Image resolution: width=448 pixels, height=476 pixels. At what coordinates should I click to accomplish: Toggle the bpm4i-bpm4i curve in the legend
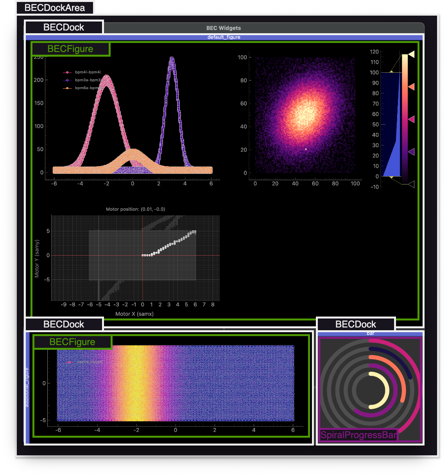88,72
